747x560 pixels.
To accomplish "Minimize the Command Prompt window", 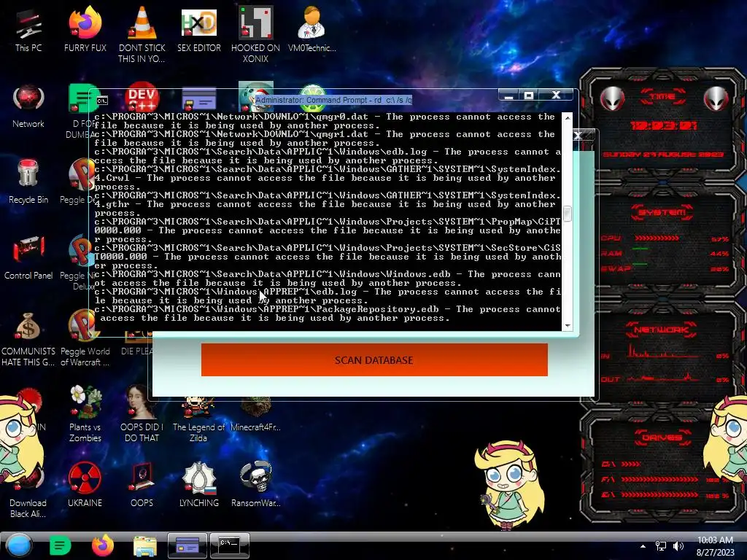I will pos(508,96).
